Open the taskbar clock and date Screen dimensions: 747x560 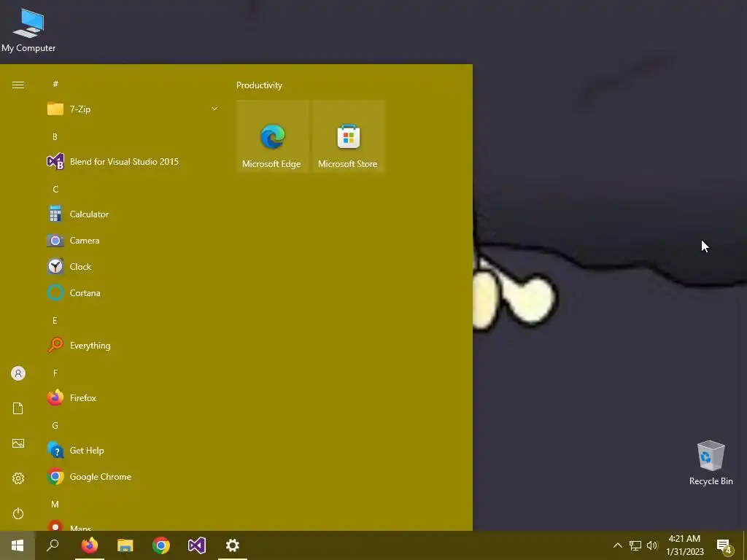coord(685,545)
